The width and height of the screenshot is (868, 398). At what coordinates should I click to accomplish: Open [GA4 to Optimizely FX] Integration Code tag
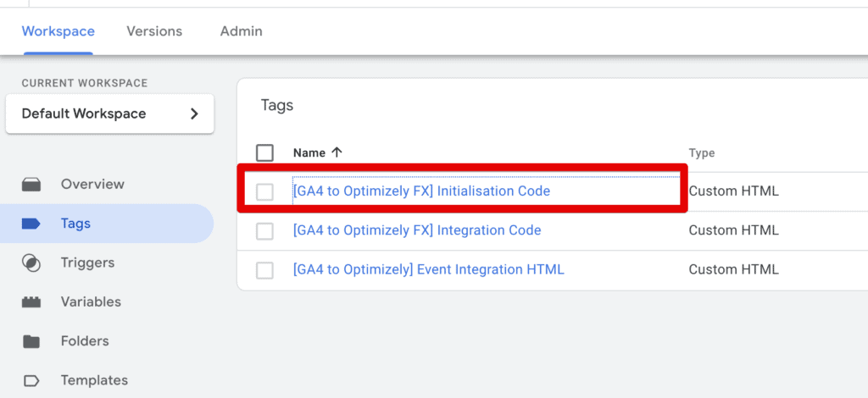(416, 230)
